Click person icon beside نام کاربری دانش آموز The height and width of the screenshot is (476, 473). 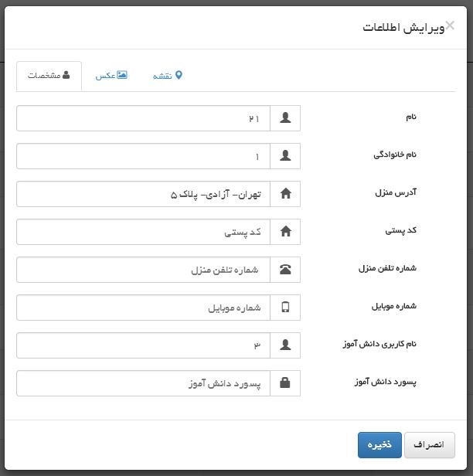[285, 345]
